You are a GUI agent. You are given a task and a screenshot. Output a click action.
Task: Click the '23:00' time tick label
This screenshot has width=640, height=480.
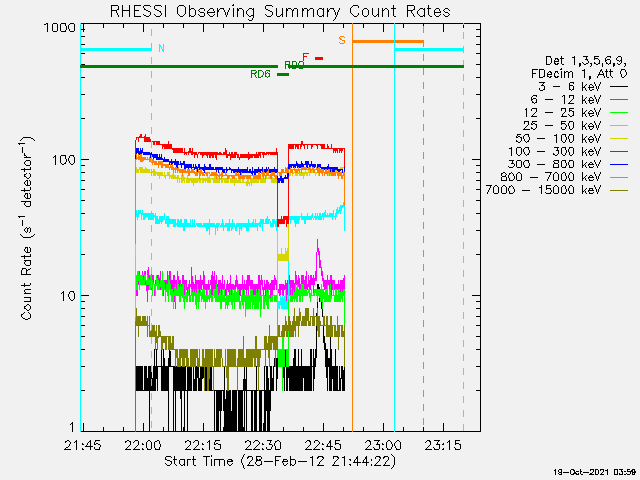[384, 445]
